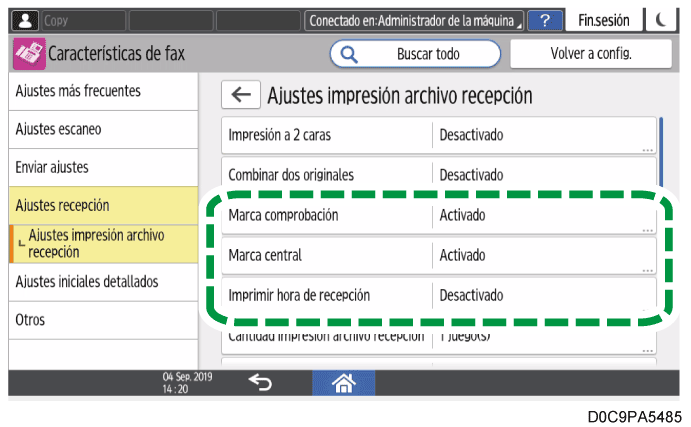Open help with the question mark button
The image size is (691, 427).
544,20
